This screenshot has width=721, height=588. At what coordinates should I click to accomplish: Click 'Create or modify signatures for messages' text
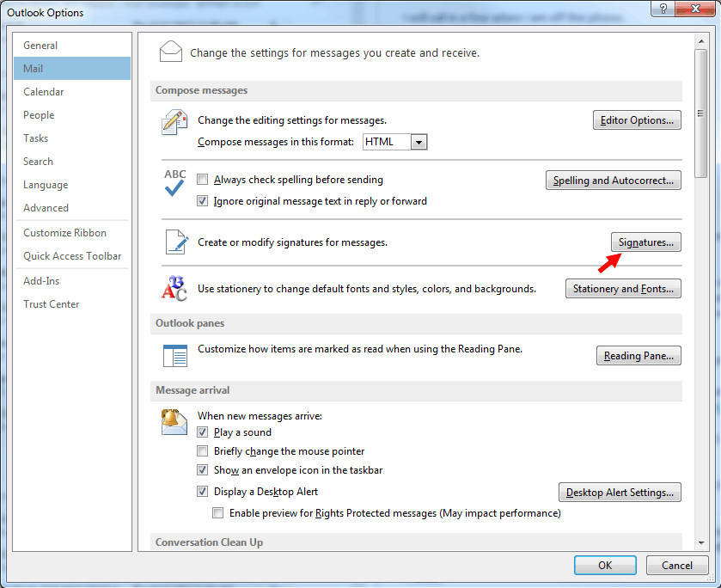[292, 242]
